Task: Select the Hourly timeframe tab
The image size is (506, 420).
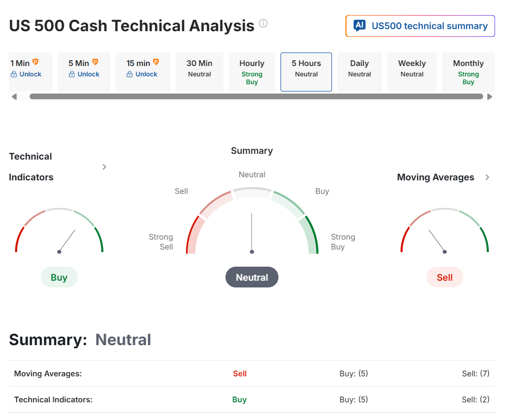Action: click(x=252, y=72)
